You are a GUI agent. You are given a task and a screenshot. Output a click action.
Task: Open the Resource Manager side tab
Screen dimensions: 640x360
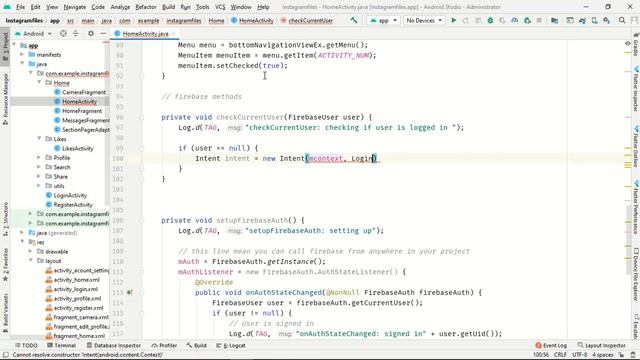click(x=5, y=99)
